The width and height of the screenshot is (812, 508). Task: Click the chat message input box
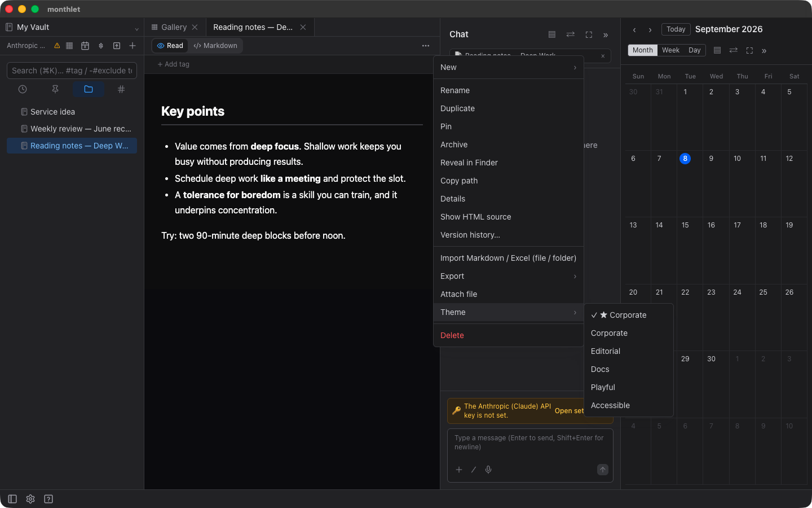(530, 443)
